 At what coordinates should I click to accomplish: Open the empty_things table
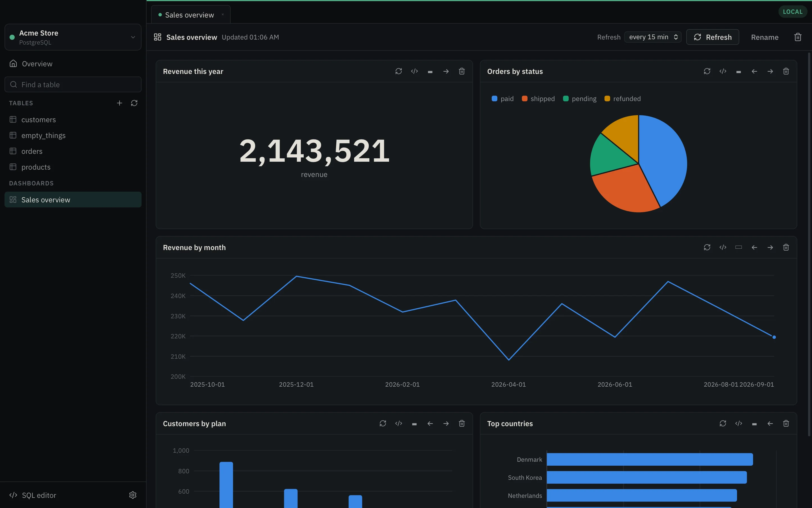pyautogui.click(x=73, y=135)
